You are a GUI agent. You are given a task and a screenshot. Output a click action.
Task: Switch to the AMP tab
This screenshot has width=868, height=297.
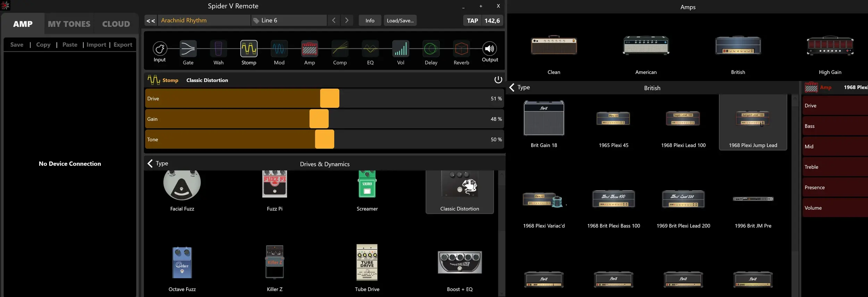[23, 24]
